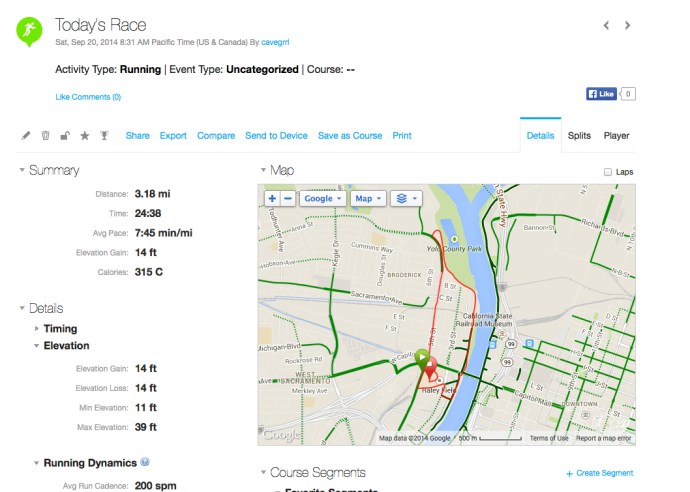Toggle the privacy lock icon
The width and height of the screenshot is (690, 492).
[64, 136]
